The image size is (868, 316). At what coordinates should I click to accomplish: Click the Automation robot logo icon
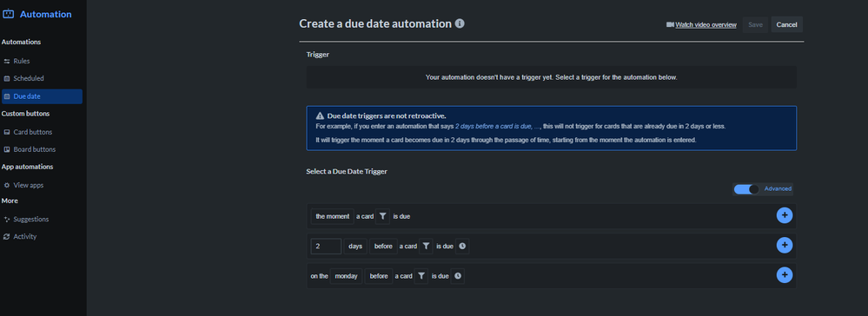pos(8,15)
